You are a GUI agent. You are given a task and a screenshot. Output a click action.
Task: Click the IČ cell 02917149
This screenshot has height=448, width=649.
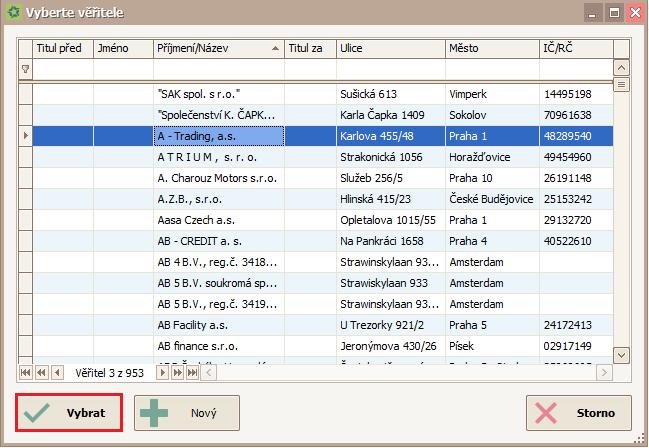click(x=576, y=346)
